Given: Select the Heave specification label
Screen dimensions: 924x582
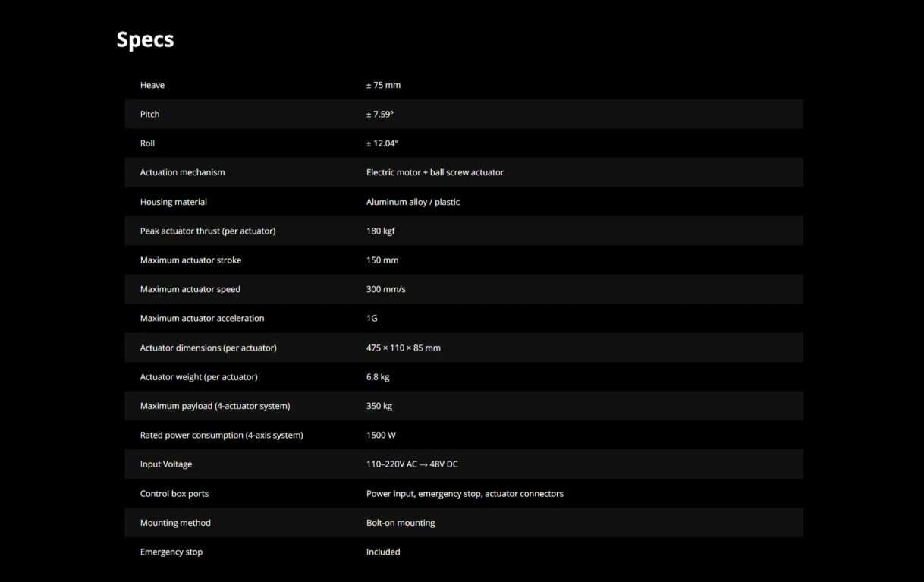Looking at the screenshot, I should pyautogui.click(x=152, y=85).
